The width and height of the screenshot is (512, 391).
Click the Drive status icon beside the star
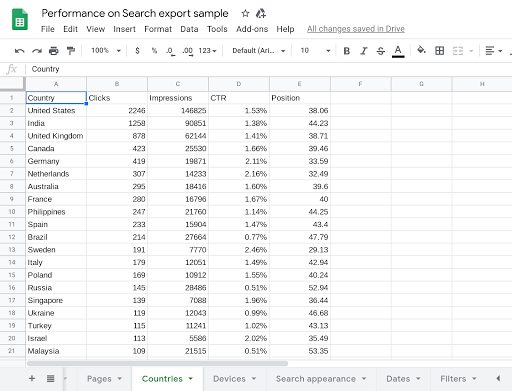[x=261, y=14]
